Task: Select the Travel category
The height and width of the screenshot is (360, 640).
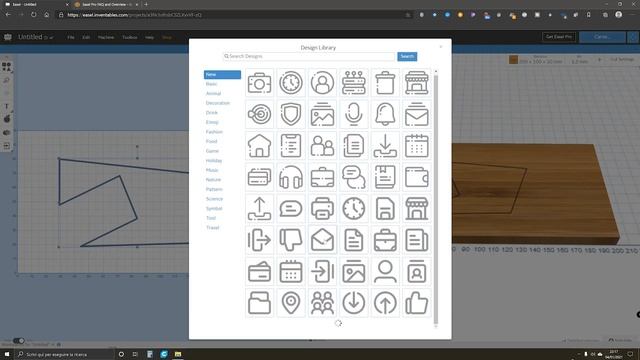Action: (213, 228)
